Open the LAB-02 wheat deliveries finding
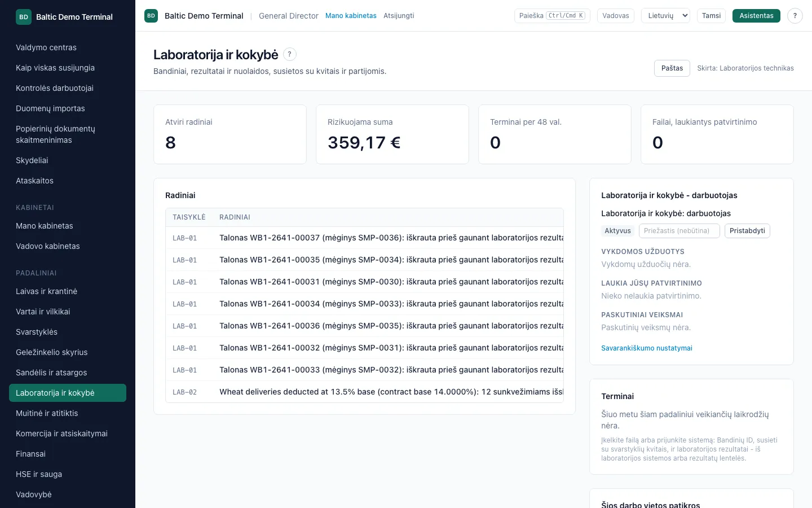Screen dimensions: 812x508 click(x=364, y=392)
